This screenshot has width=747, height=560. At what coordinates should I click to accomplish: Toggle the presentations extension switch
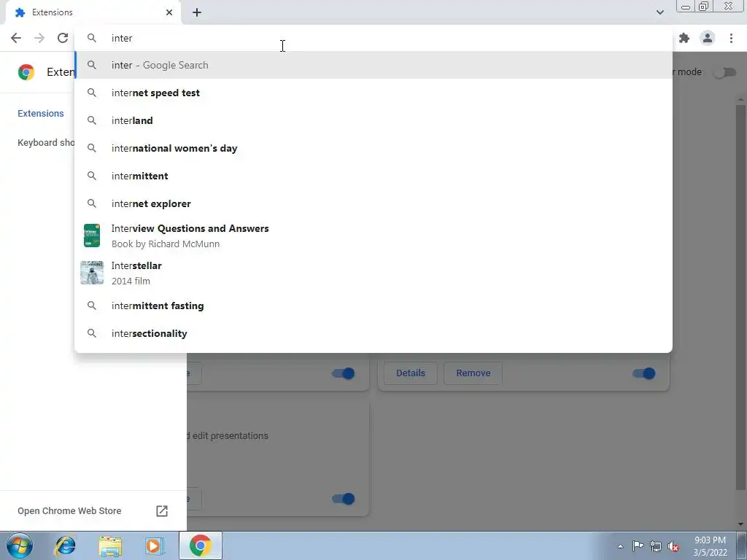coord(344,499)
